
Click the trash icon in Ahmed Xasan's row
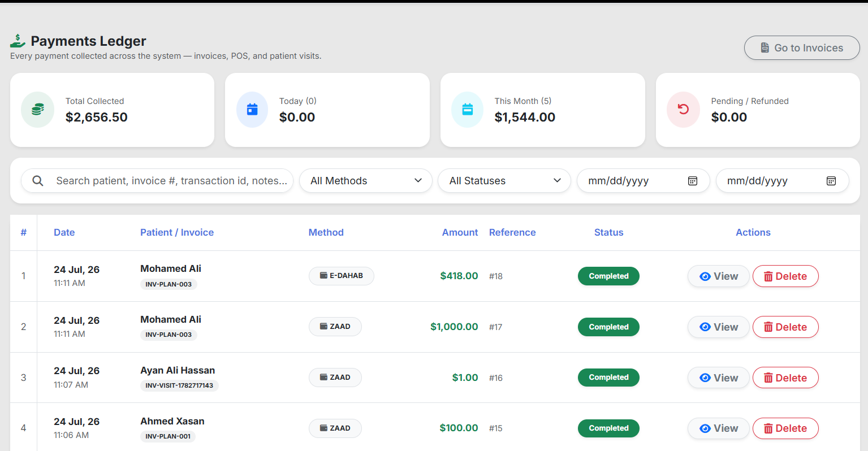pyautogui.click(x=768, y=428)
